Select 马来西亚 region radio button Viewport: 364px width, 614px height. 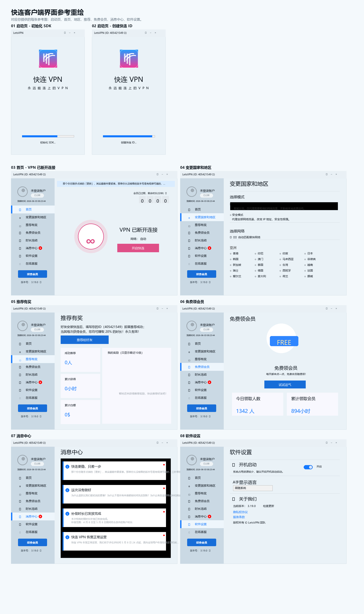pos(280,259)
